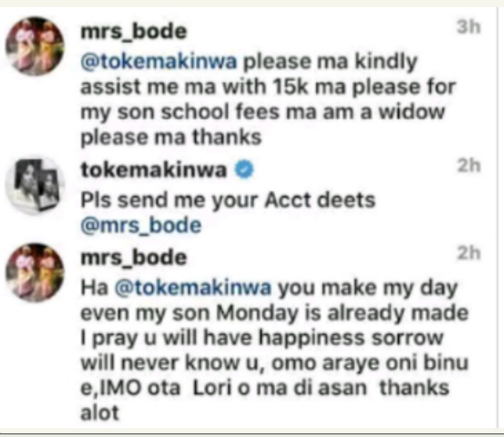Click 'you make my day' comment text
Image resolution: width=504 pixels, height=437 pixels.
(367, 288)
